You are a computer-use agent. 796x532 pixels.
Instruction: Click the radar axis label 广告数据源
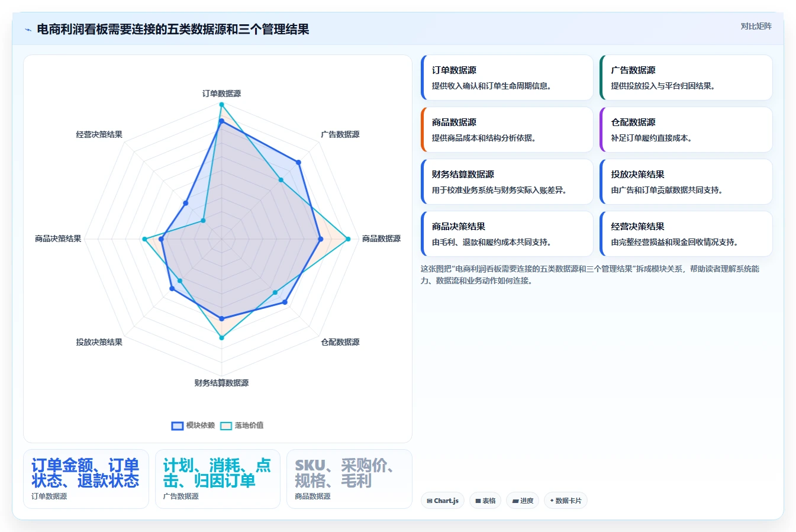(340, 134)
